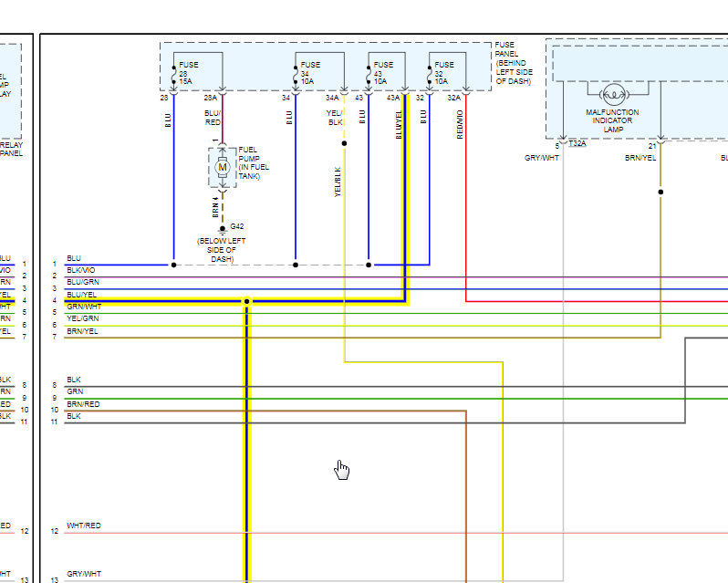Select the Fuse 32 10A fuse symbol
The image size is (728, 583).
point(430,74)
